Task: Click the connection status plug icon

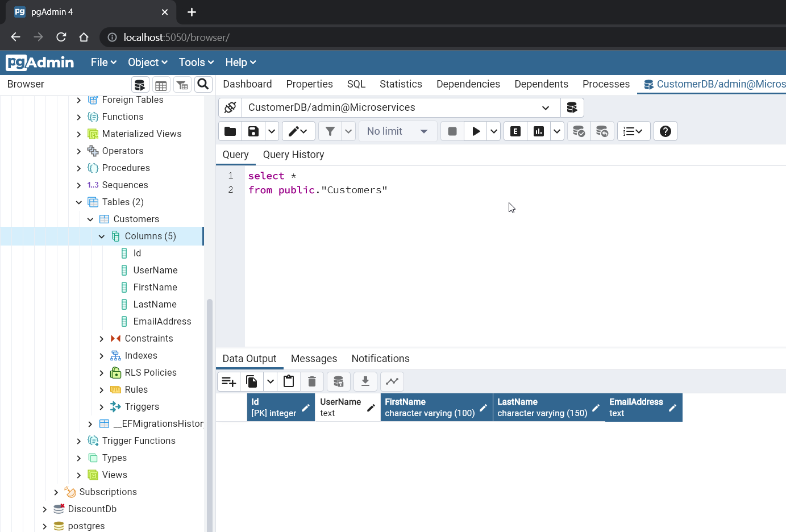Action: pyautogui.click(x=230, y=107)
